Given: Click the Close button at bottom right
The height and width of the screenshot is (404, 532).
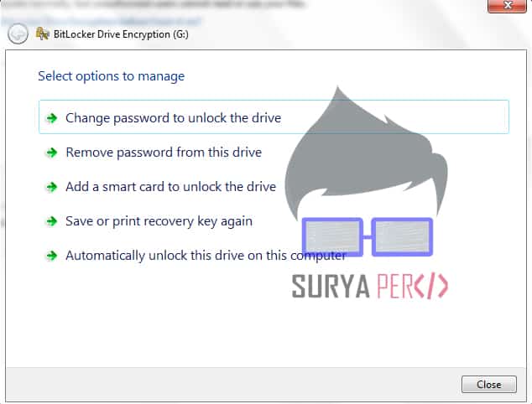Looking at the screenshot, I should [489, 385].
